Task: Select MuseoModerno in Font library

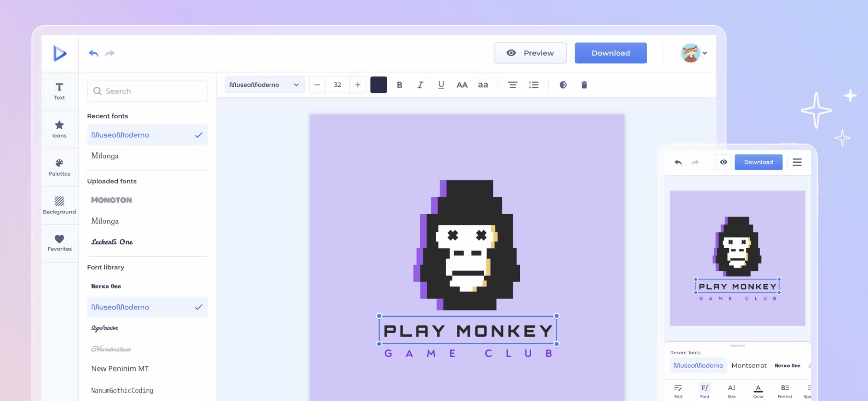Action: pyautogui.click(x=147, y=307)
